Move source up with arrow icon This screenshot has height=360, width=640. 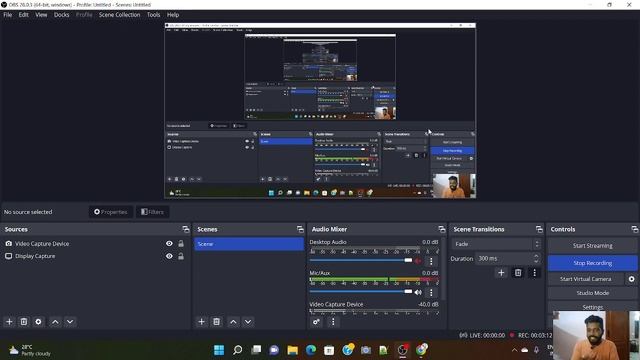(55, 322)
